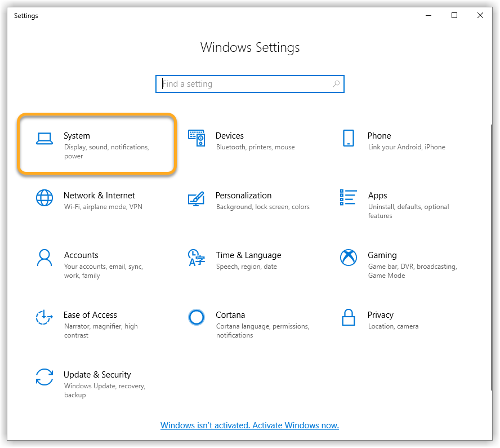Click the settings page vertical scrollbar
The image size is (500, 448).
(x=490, y=254)
